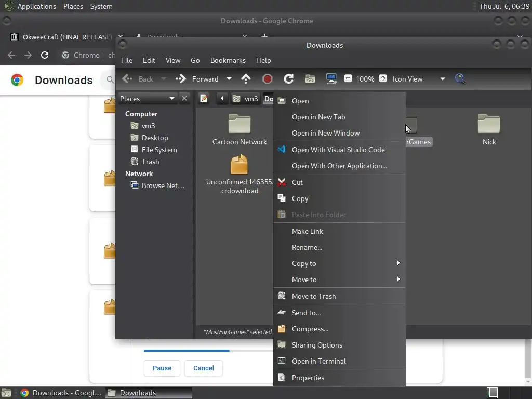Click the path bar left arrow
This screenshot has width=532, height=399.
222,99
